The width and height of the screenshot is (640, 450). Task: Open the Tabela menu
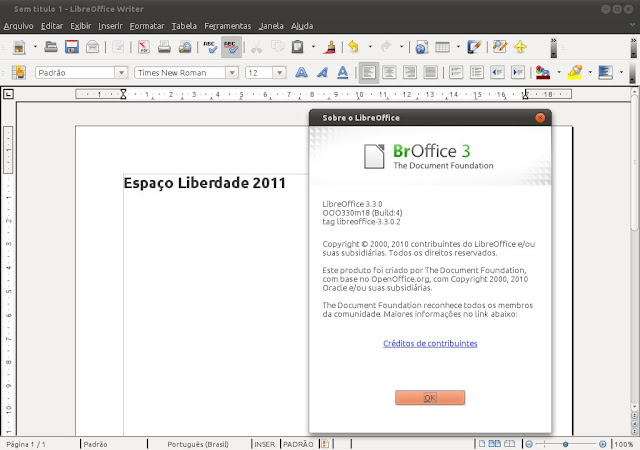point(184,26)
